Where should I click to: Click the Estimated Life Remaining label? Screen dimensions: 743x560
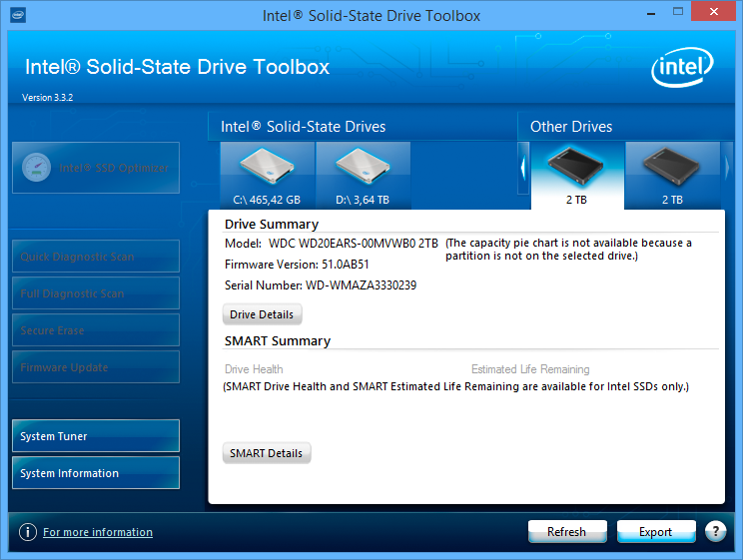point(530,369)
